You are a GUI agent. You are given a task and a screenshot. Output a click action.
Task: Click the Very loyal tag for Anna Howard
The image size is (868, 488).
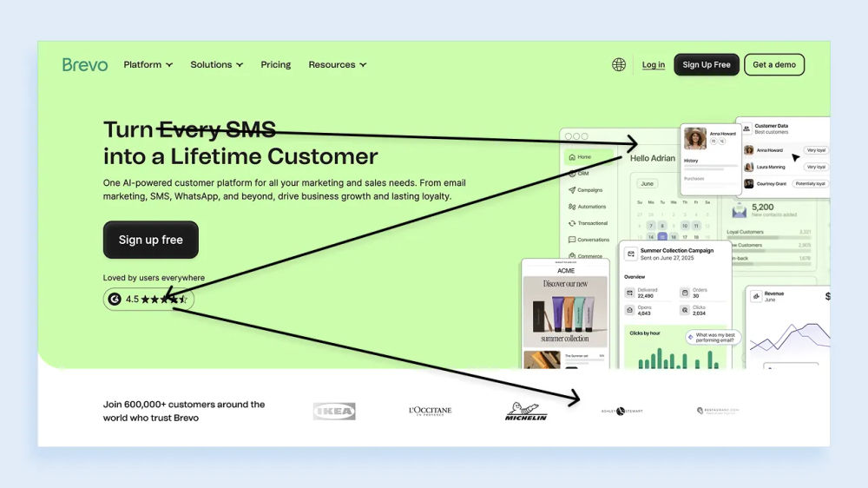point(816,150)
